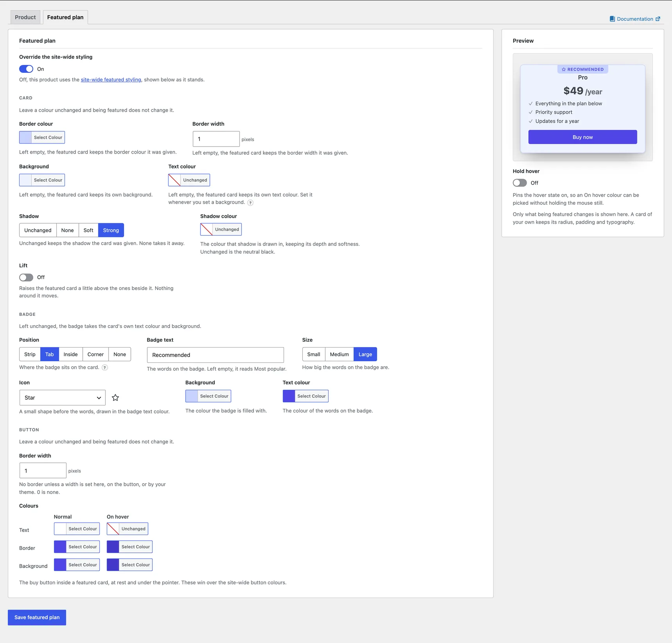
Task: Open the card Background colour picker
Action: tap(42, 180)
